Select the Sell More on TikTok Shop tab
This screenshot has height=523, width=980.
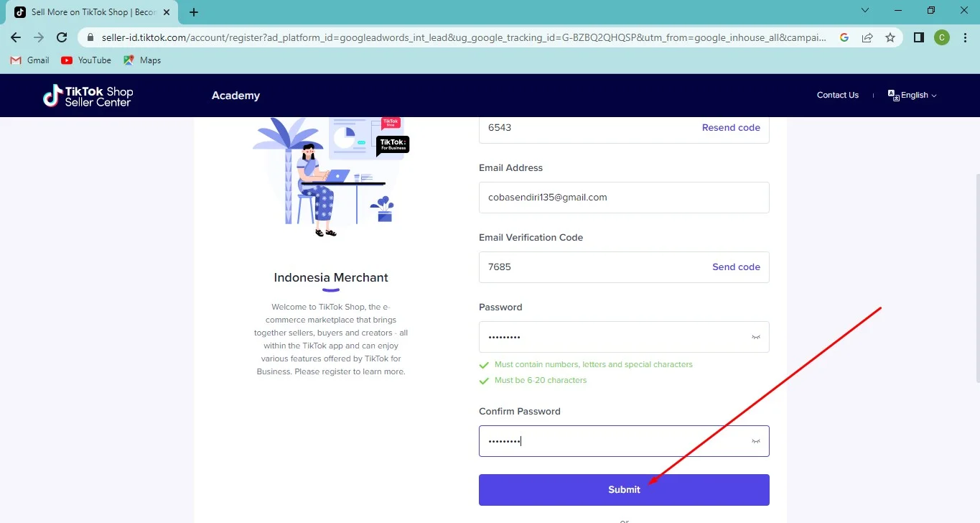93,12
